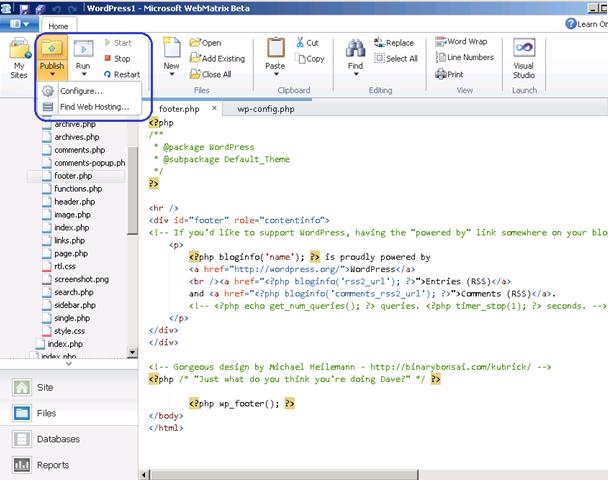Launch Visual Studio

coord(524,59)
